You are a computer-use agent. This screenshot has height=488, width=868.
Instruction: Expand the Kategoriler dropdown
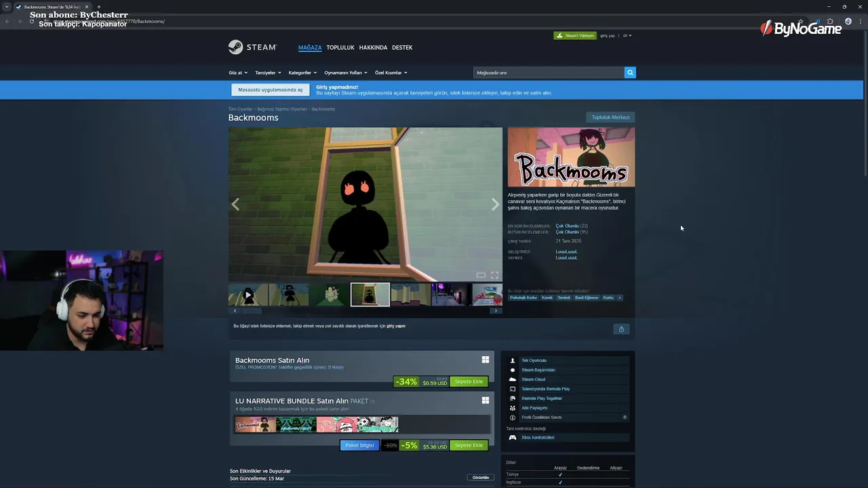(x=302, y=73)
